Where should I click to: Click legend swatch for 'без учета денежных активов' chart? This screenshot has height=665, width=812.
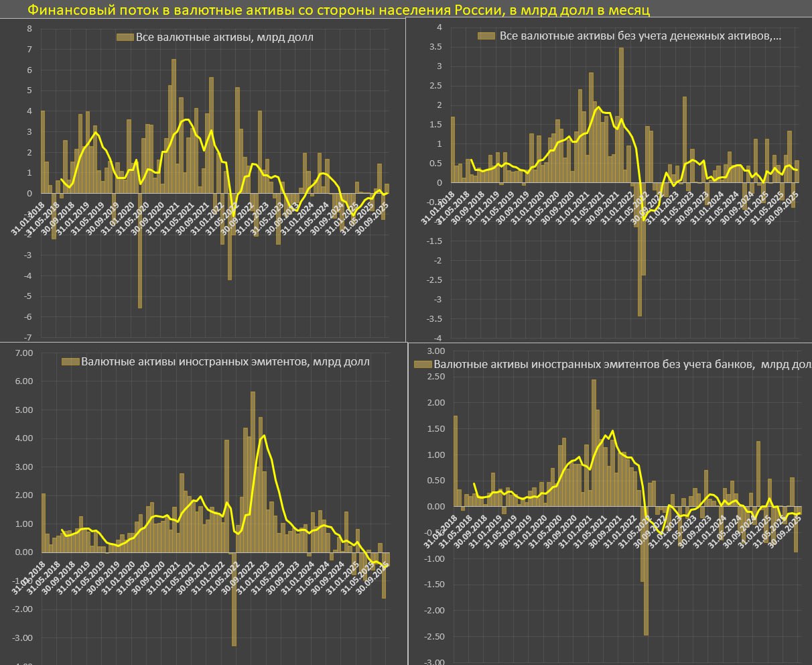pyautogui.click(x=486, y=36)
